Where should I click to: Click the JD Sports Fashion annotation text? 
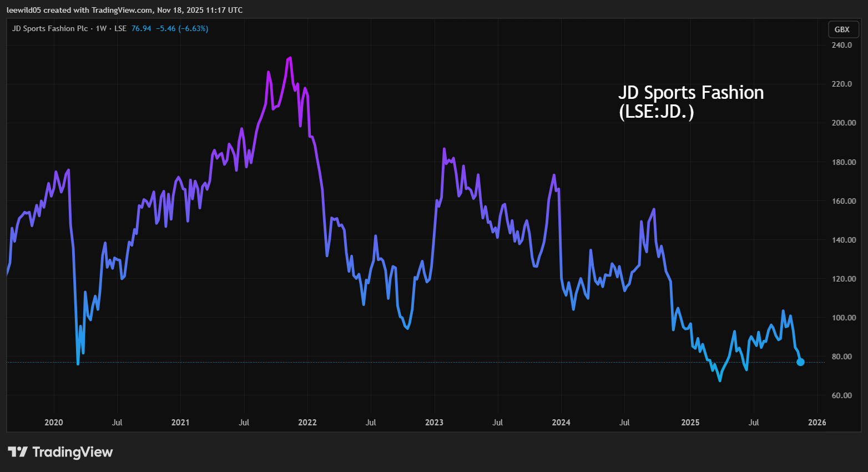pyautogui.click(x=691, y=104)
